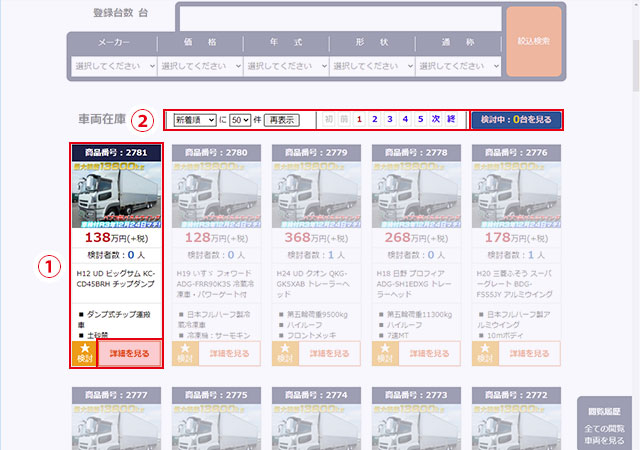Click 詳細を見る for item 2778
Screen dimensions: 640x450
(429, 354)
